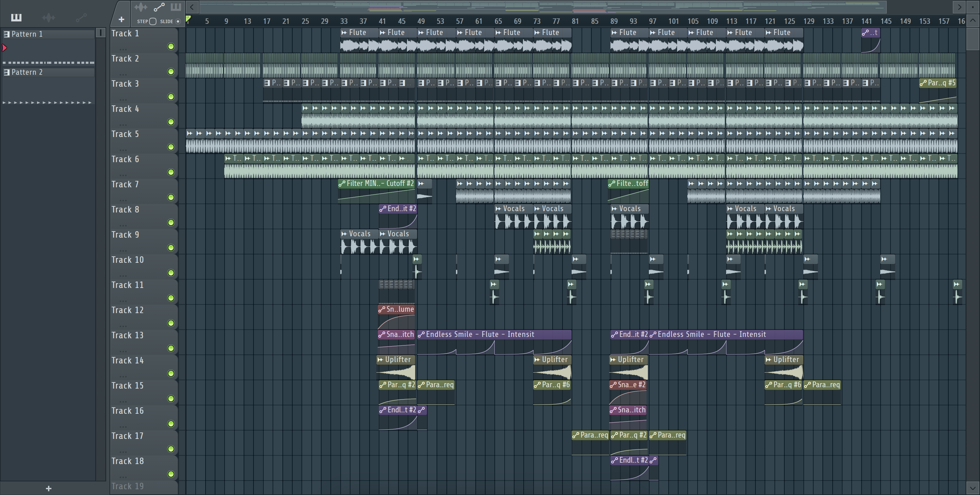Show automation clips in the picker panel
980x495 pixels.
[x=81, y=17]
